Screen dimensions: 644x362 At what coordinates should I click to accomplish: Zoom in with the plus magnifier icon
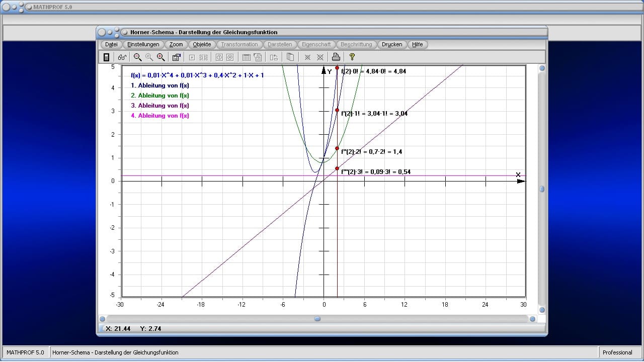point(160,57)
